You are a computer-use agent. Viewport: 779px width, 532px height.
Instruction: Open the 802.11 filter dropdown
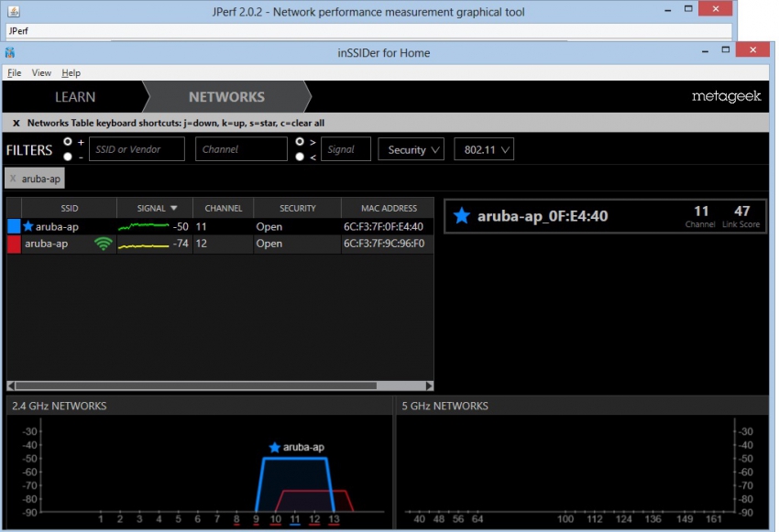(x=484, y=149)
